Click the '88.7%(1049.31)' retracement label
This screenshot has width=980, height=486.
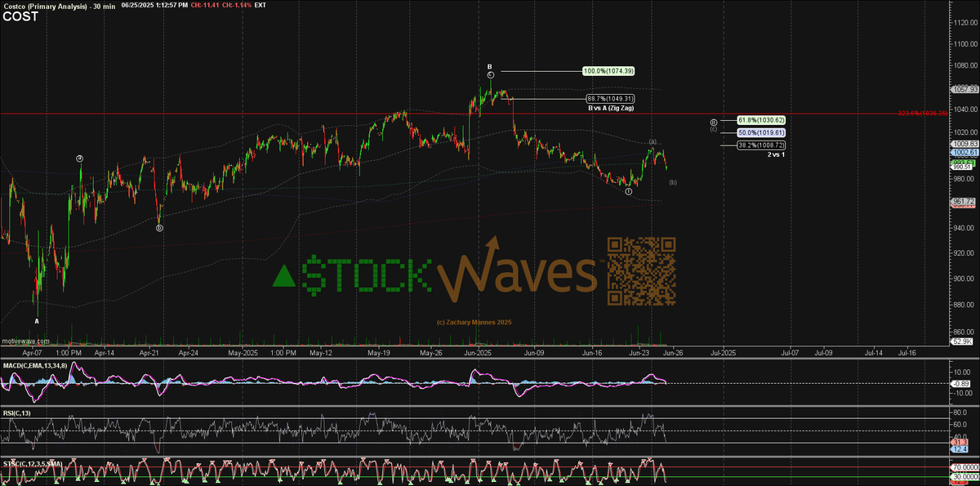point(611,99)
